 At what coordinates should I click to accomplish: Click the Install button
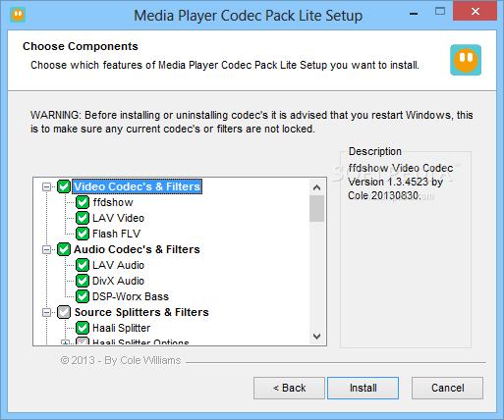point(363,388)
